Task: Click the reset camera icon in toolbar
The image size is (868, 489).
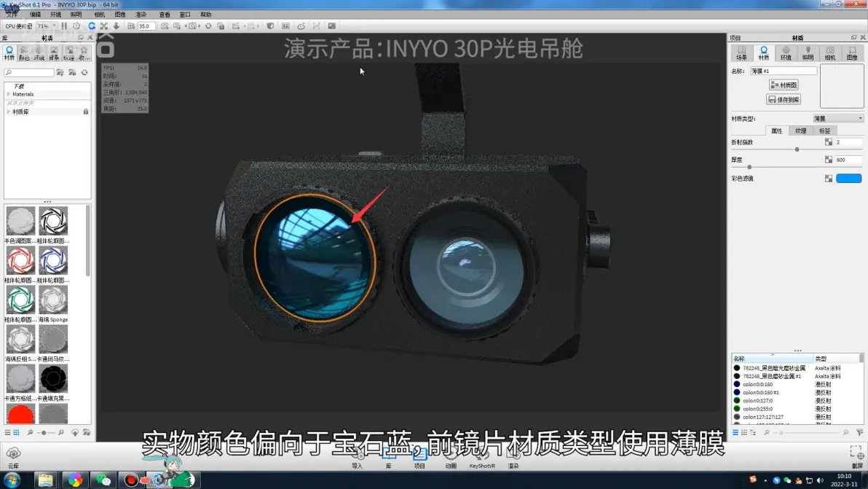Action: coord(208,26)
